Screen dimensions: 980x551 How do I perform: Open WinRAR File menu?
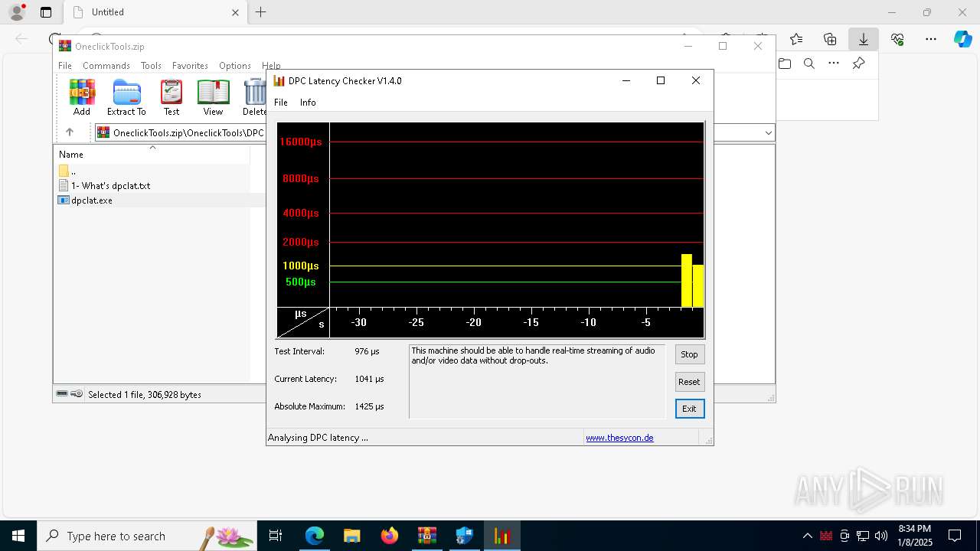[x=65, y=66]
